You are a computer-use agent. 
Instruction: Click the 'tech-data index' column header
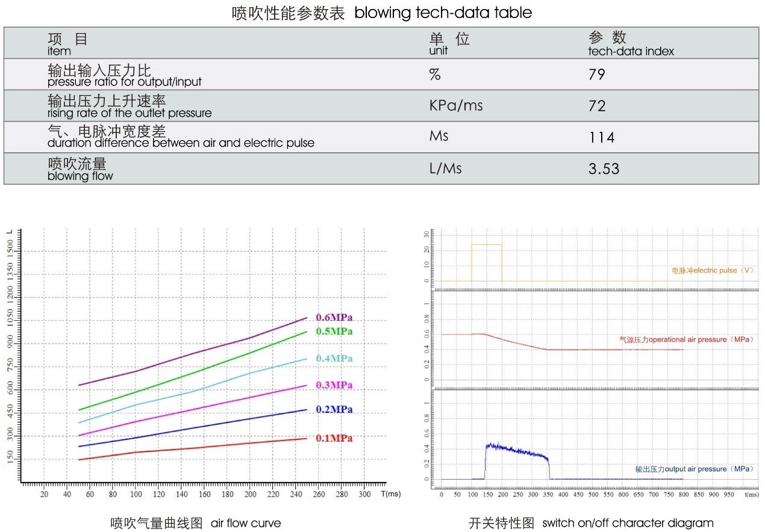coord(631,52)
